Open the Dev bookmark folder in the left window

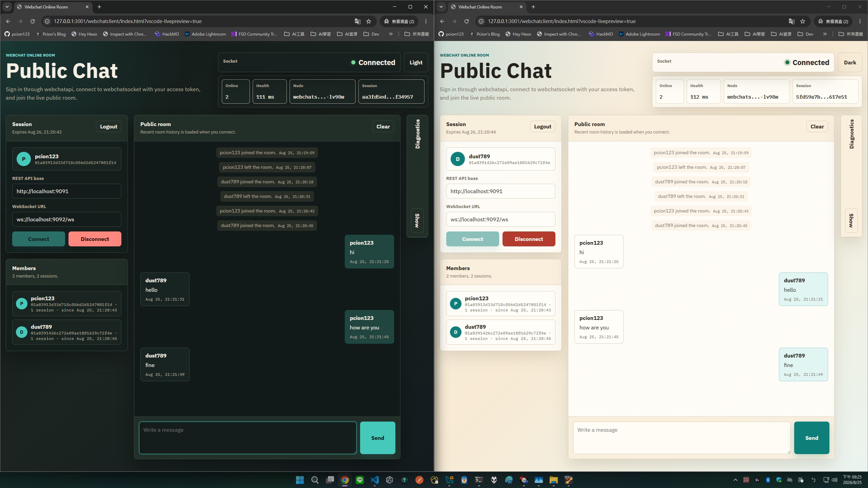(371, 34)
